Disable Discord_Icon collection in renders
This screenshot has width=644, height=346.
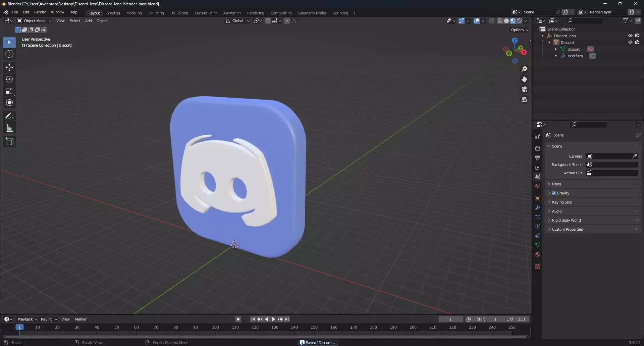coord(637,36)
